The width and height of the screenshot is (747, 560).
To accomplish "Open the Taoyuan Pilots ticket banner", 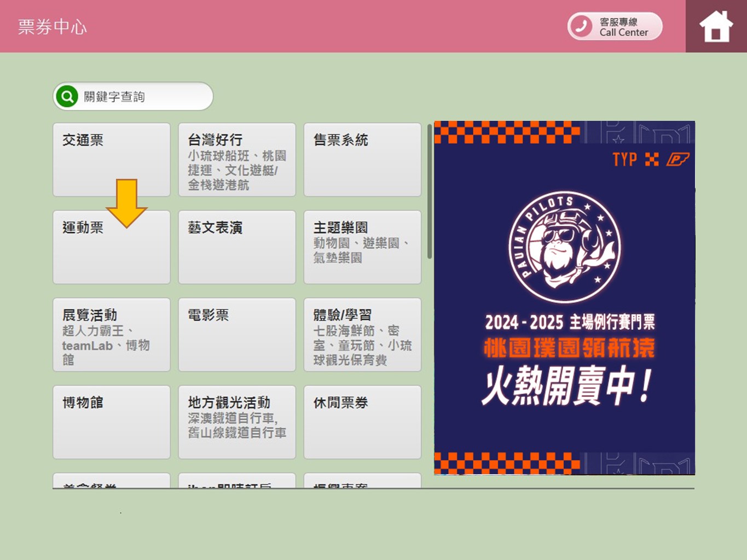I will tap(564, 298).
